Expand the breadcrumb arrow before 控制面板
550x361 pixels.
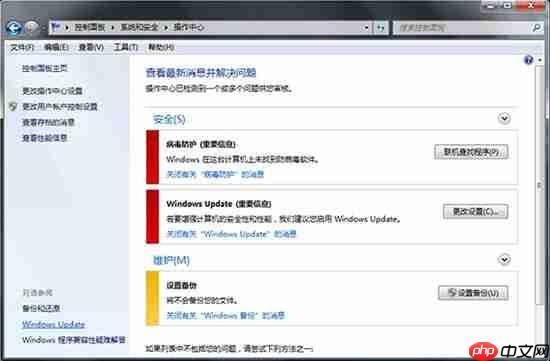coord(67,27)
